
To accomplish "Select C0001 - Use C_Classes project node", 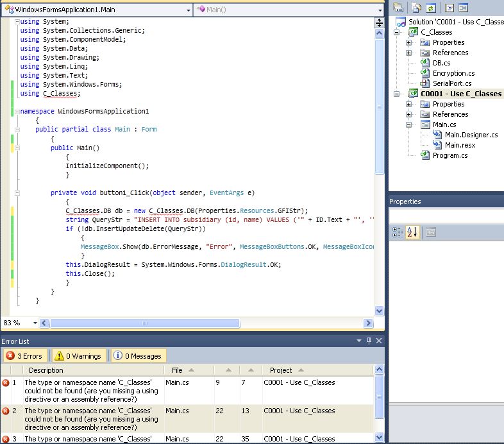I will pyautogui.click(x=461, y=94).
